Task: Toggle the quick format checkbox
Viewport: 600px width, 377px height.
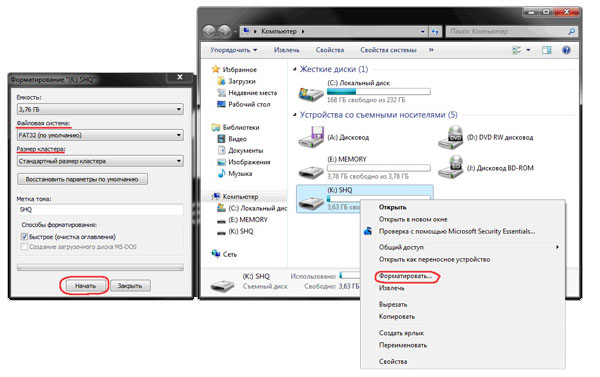Action: click(x=24, y=237)
